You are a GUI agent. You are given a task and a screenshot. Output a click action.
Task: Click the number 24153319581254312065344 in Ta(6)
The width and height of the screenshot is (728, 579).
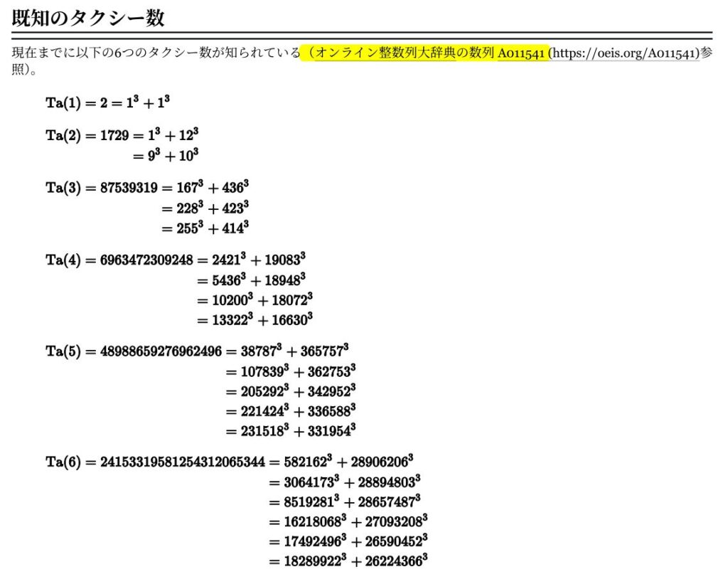coord(182,462)
